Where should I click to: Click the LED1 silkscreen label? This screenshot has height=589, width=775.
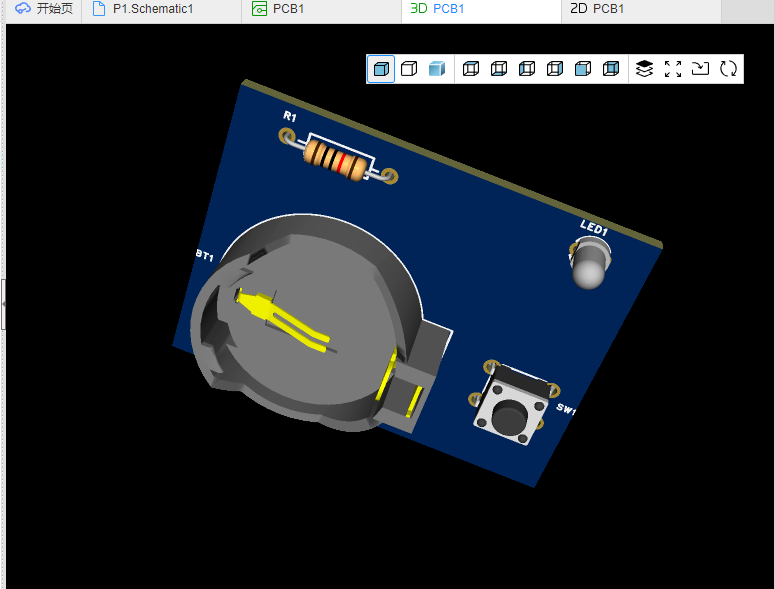pyautogui.click(x=594, y=227)
